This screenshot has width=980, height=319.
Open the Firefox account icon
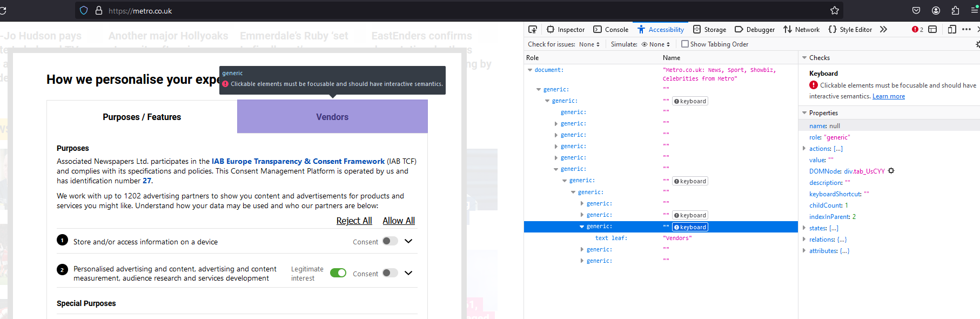pos(936,10)
